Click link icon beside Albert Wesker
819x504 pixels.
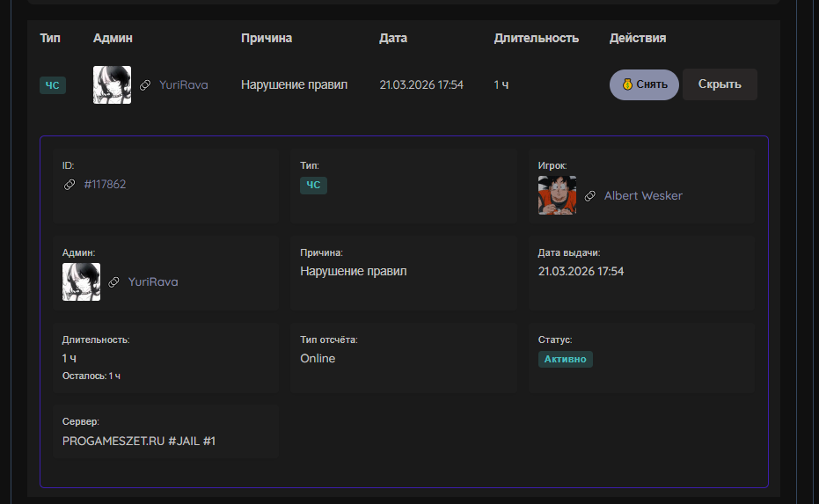point(590,196)
